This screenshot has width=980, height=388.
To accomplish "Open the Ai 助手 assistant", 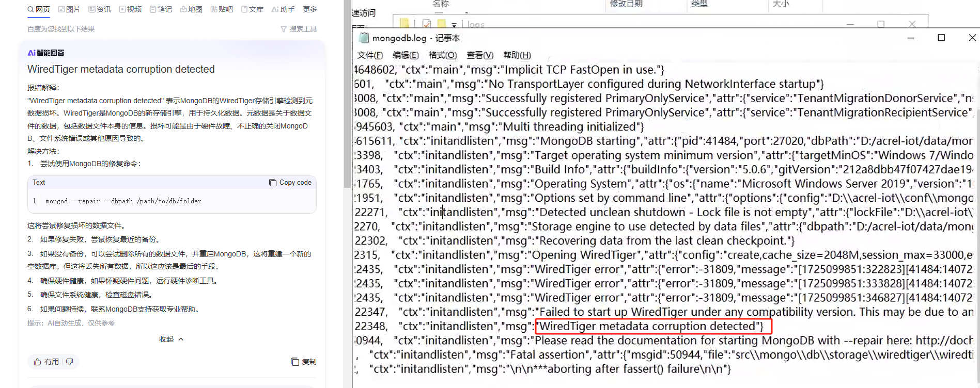I will pos(283,9).
